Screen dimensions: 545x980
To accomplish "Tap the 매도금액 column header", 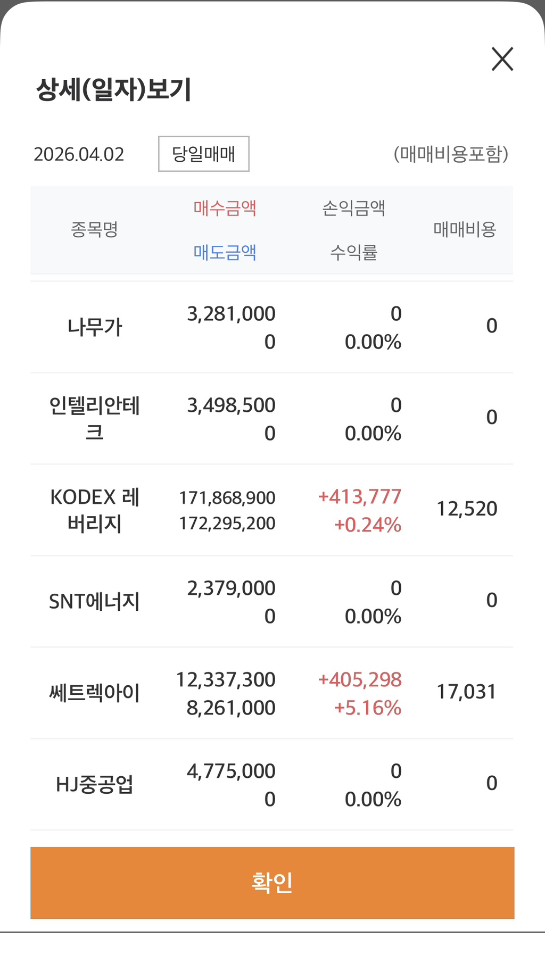I will pyautogui.click(x=225, y=252).
